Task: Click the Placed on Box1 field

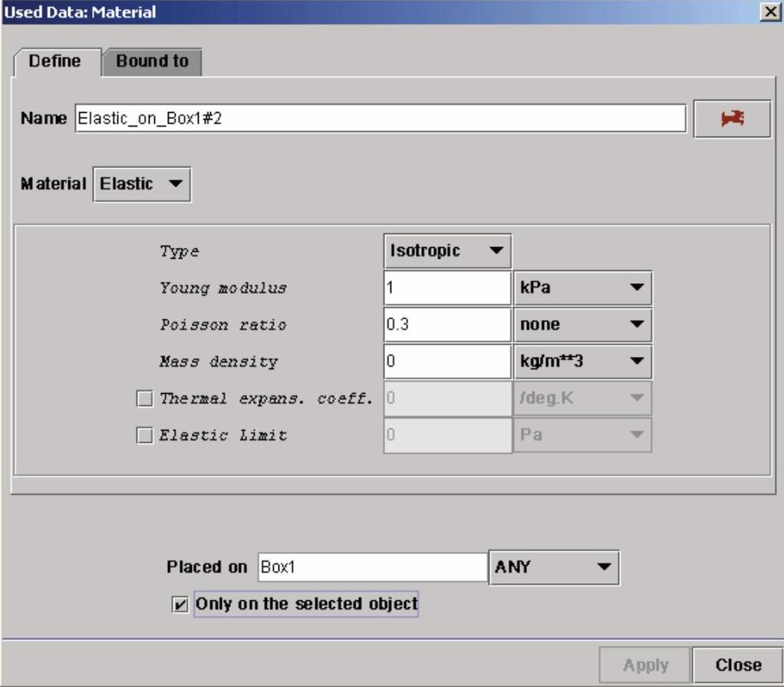Action: [x=371, y=568]
